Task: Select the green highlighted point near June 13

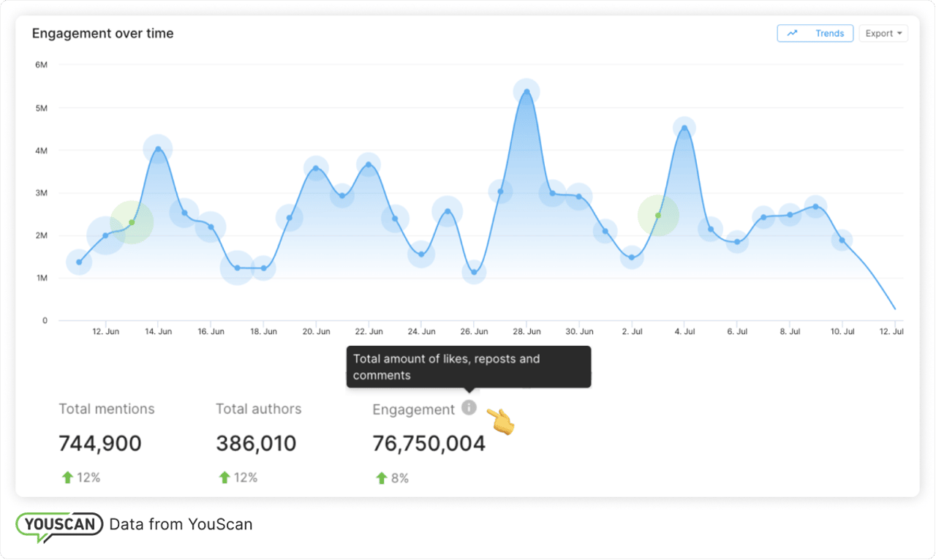Action: (x=132, y=221)
